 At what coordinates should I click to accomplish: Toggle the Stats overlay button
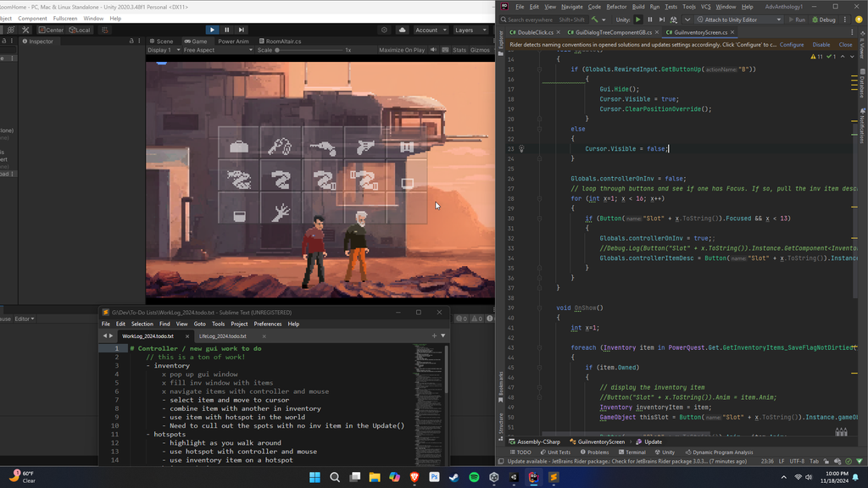(x=459, y=50)
